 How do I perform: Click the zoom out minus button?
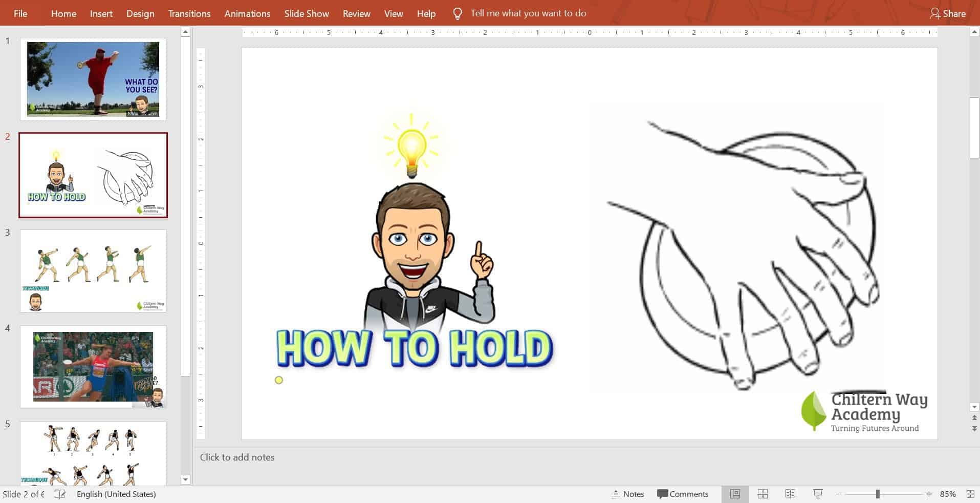coord(838,494)
